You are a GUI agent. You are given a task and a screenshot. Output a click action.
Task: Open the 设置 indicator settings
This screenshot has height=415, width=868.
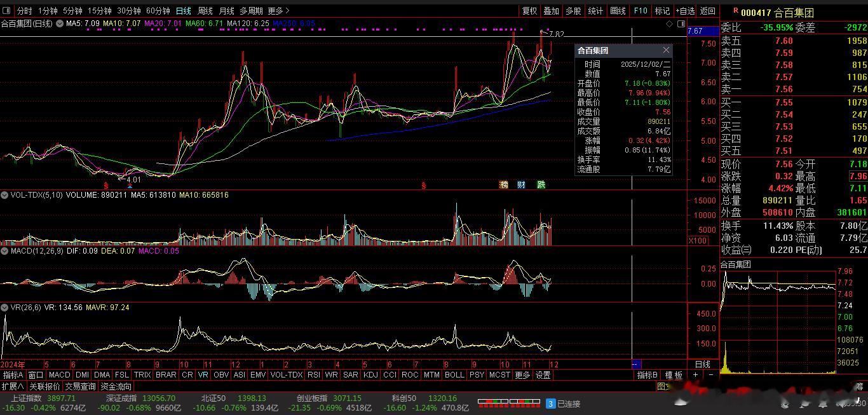point(543,375)
